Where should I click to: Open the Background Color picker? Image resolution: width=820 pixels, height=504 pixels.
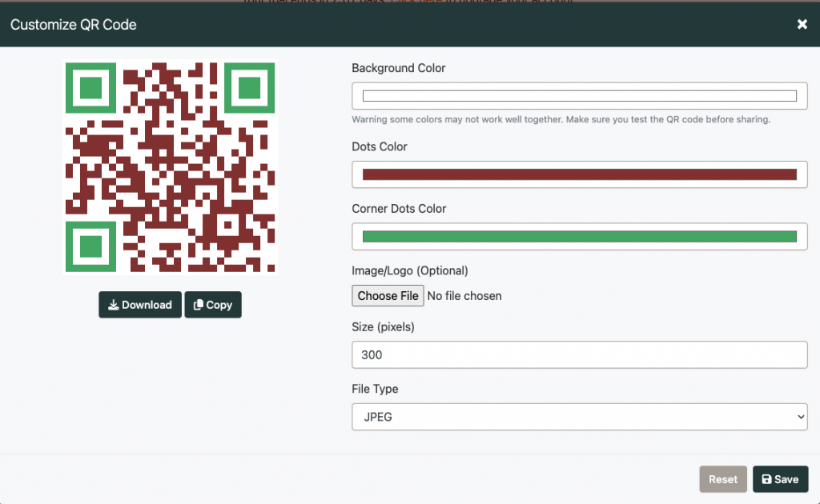point(580,95)
